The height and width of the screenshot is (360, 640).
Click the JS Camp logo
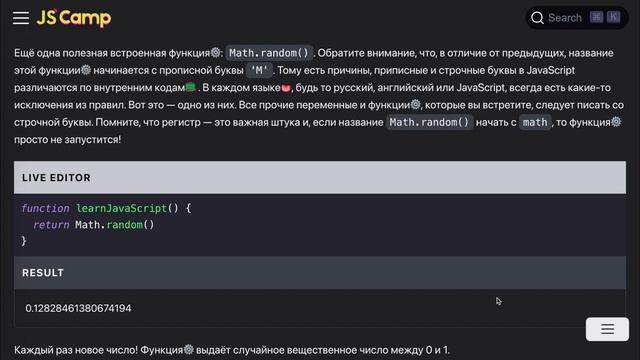[x=73, y=18]
